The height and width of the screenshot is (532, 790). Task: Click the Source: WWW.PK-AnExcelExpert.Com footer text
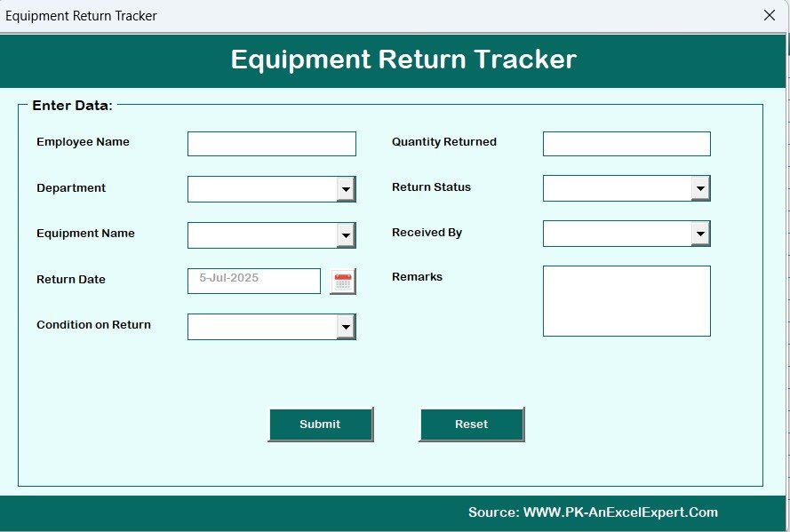[x=593, y=512]
